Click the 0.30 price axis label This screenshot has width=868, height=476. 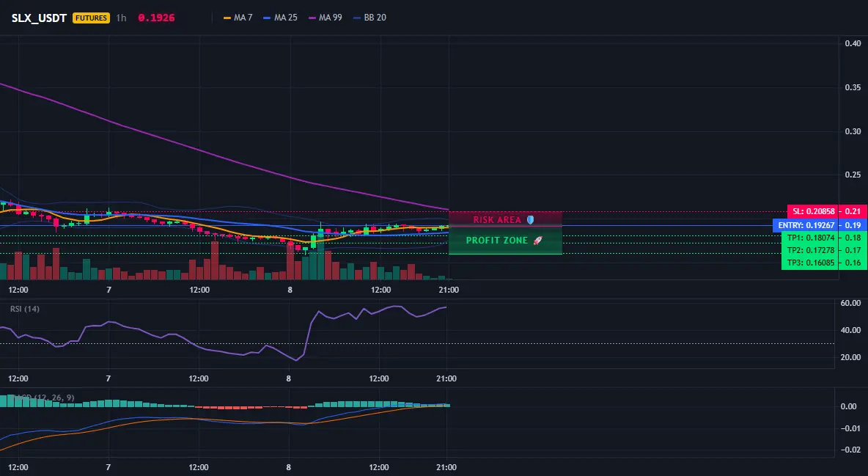853,131
